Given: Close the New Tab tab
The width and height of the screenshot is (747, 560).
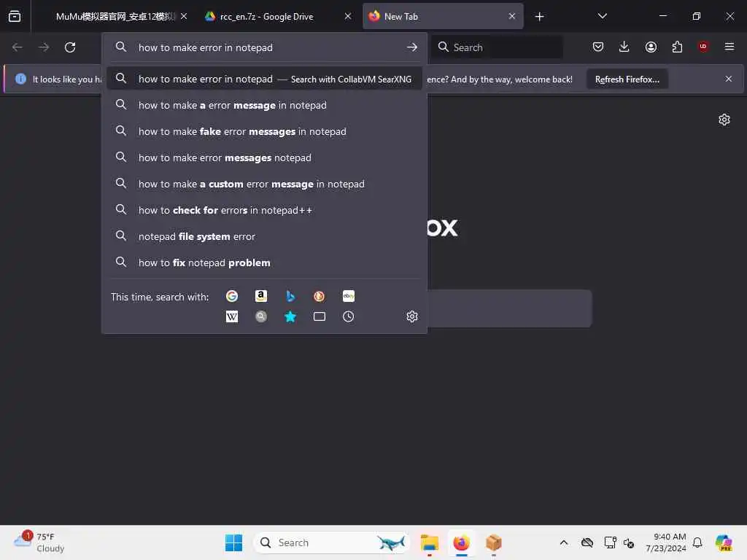Looking at the screenshot, I should (x=511, y=17).
